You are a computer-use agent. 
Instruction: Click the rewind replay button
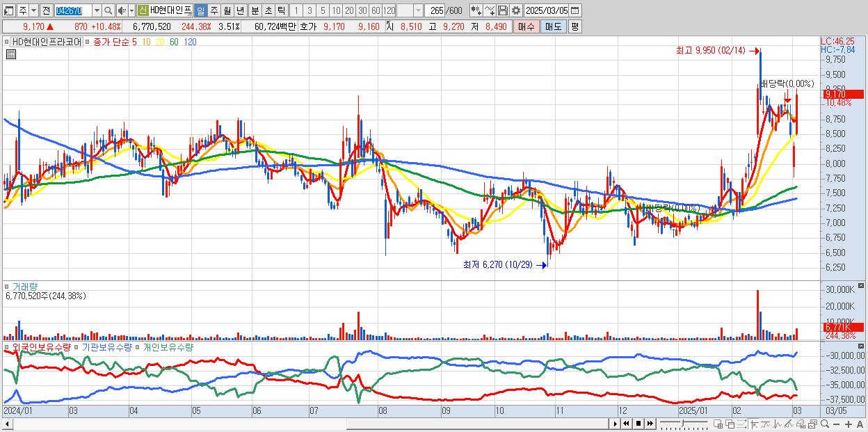point(626,424)
